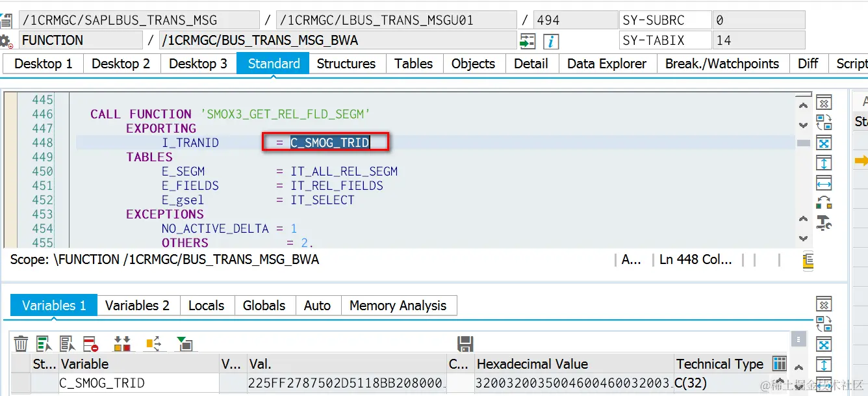Maximize the variables tool to full screen
868x396 pixels.
(x=824, y=345)
